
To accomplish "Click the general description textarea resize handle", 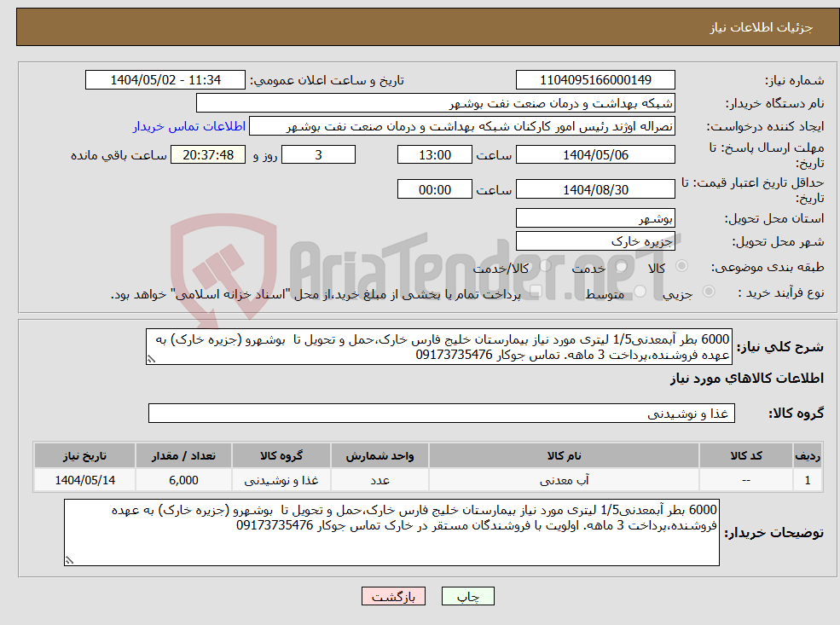I will (x=151, y=359).
